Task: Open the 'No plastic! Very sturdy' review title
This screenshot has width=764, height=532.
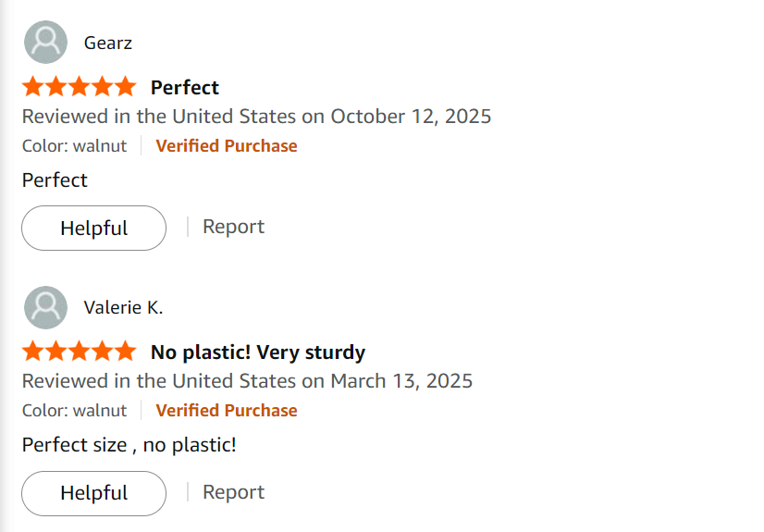Action: point(257,352)
